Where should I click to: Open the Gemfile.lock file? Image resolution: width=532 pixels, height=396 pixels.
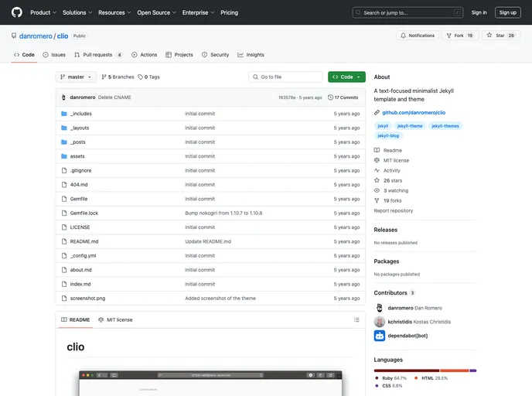(x=84, y=213)
